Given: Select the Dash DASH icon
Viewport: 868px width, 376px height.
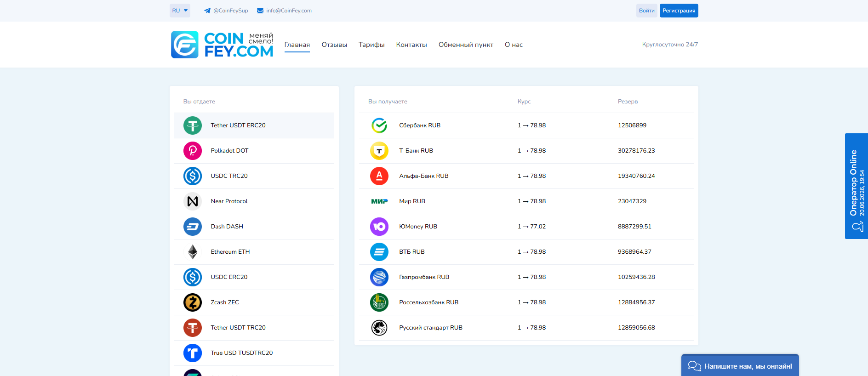Looking at the screenshot, I should (x=193, y=227).
